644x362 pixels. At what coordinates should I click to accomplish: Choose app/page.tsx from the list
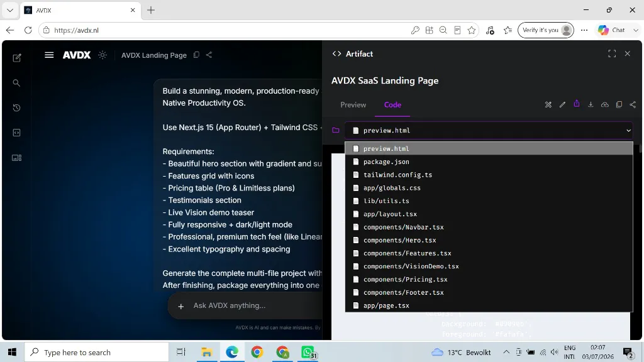click(489, 306)
